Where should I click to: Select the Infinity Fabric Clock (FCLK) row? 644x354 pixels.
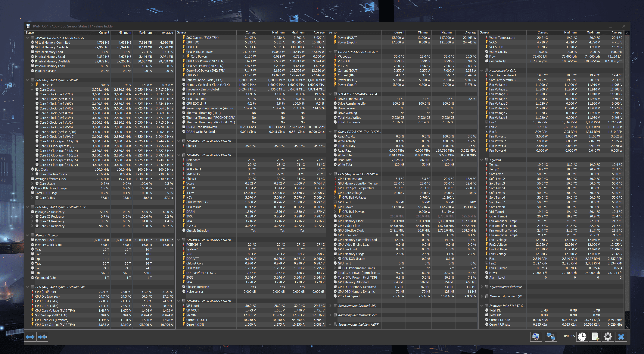(x=251, y=80)
